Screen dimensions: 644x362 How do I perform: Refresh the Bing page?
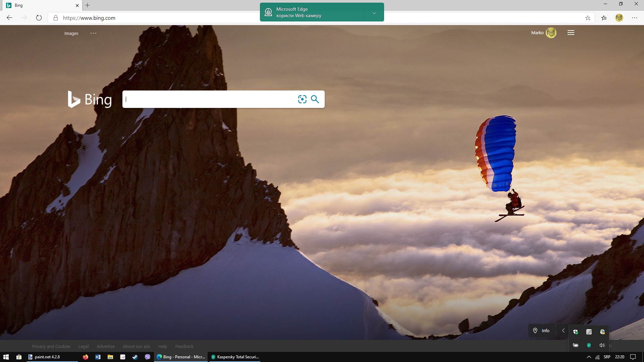click(39, 18)
